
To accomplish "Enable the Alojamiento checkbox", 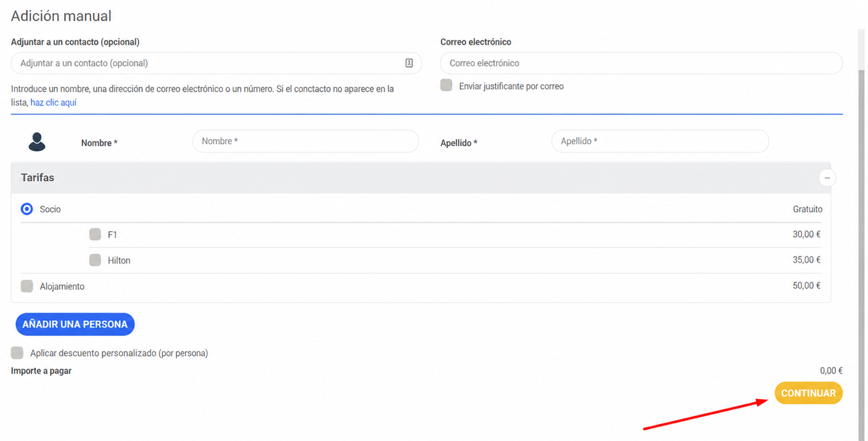I will point(27,286).
